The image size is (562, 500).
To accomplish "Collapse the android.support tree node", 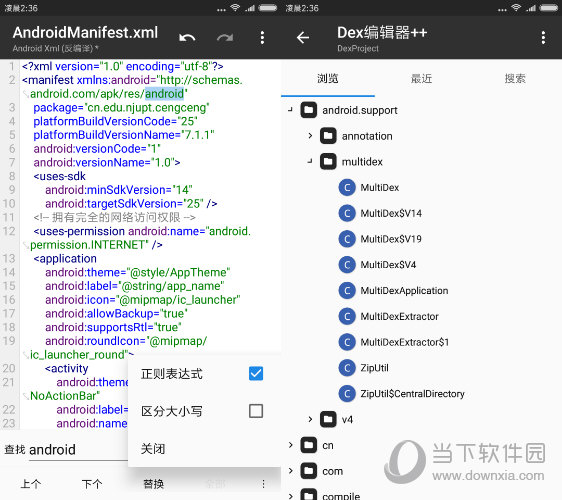I will pos(290,110).
